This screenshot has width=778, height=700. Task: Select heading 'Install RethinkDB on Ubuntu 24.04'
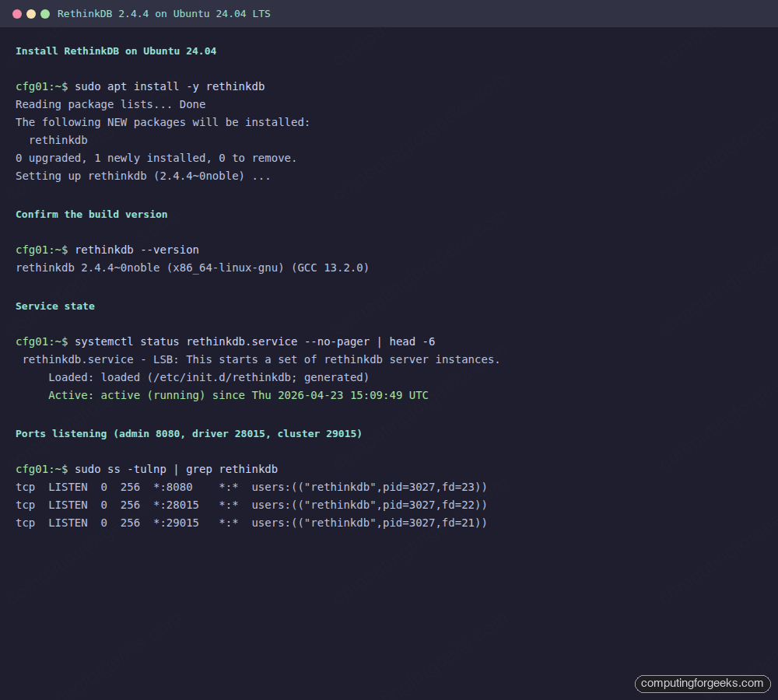coord(116,51)
